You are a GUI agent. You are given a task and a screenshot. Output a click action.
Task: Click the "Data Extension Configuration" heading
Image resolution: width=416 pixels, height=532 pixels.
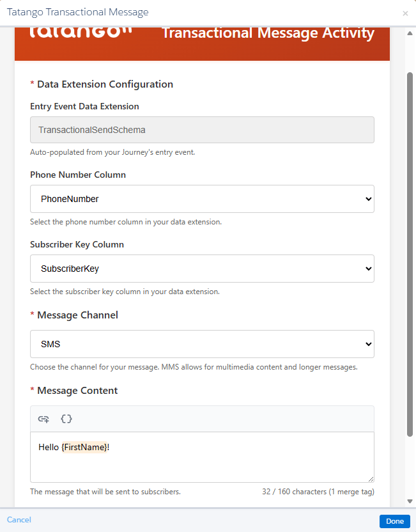[105, 84]
